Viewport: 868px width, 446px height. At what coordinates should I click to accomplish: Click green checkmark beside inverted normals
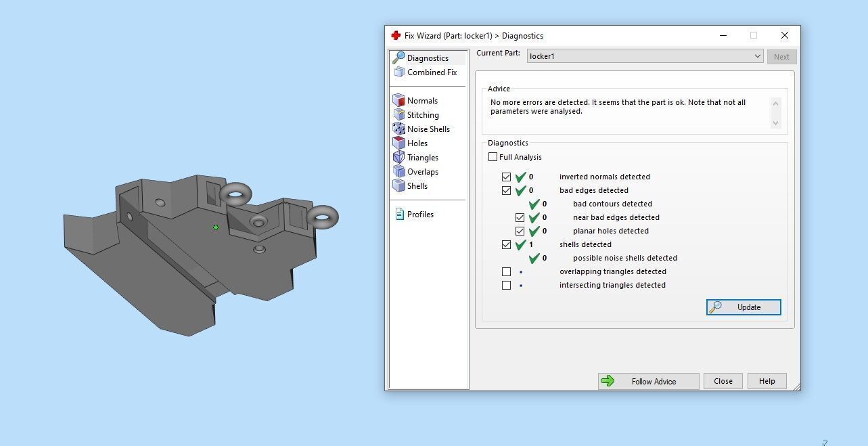coord(520,177)
